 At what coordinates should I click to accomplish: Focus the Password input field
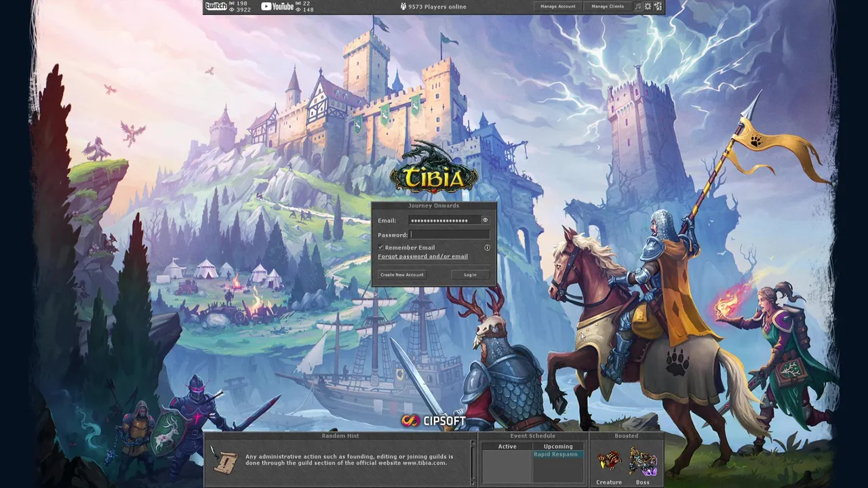pyautogui.click(x=450, y=235)
